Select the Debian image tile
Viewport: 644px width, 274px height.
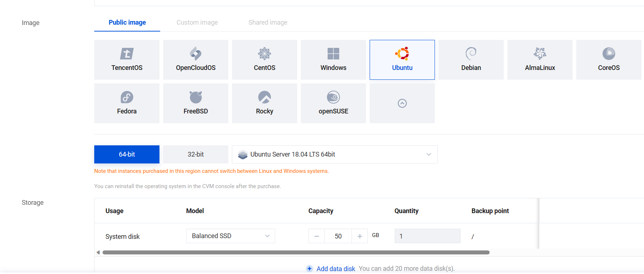(471, 60)
